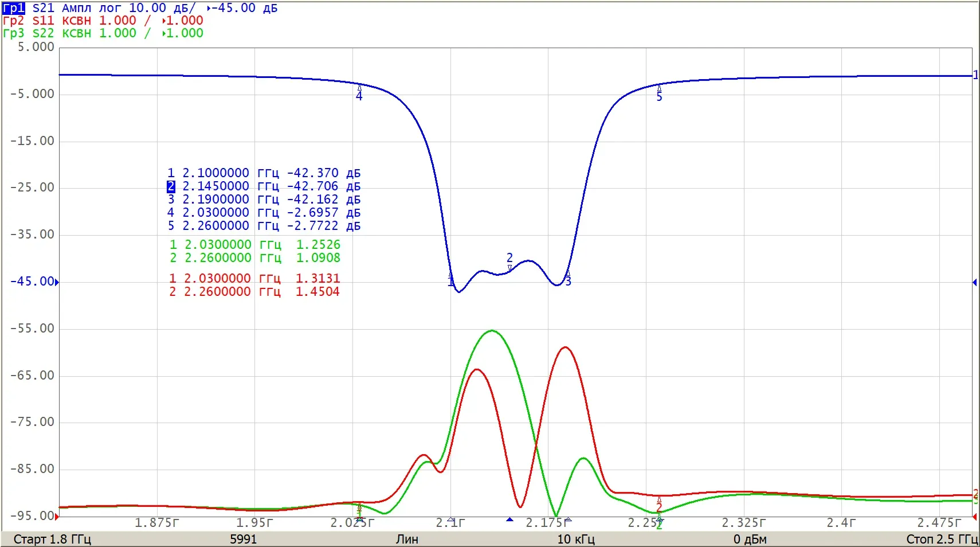Screen dimensions: 980x547
Task: Click the 2.175Г frequency axis label
Action: [x=548, y=523]
